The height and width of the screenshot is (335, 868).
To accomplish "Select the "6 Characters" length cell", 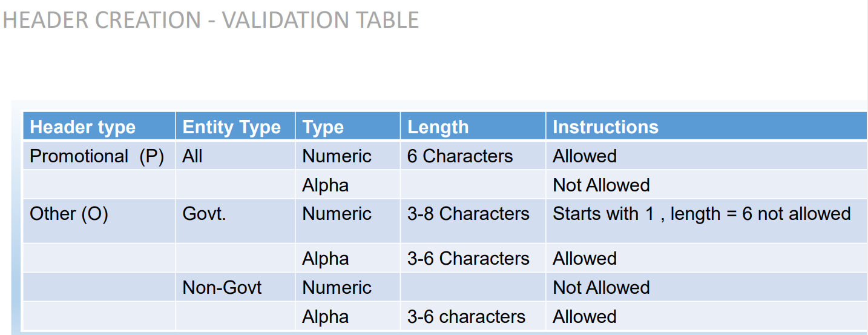I will point(460,156).
